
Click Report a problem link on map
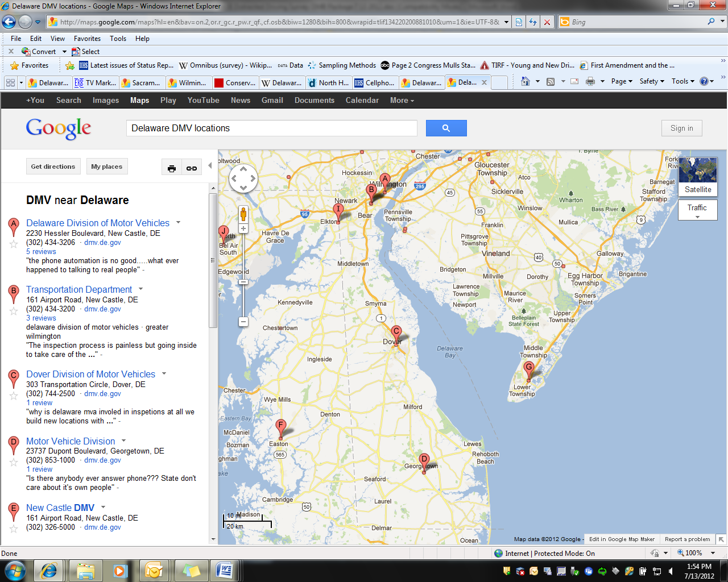point(688,539)
